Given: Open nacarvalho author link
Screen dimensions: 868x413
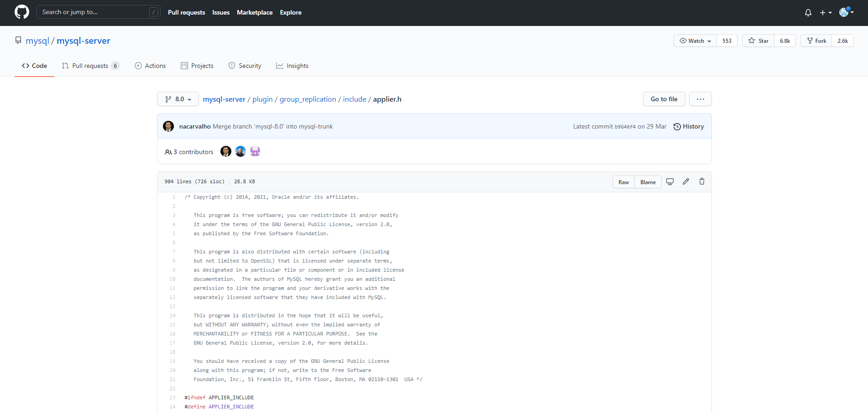Looking at the screenshot, I should coord(195,126).
